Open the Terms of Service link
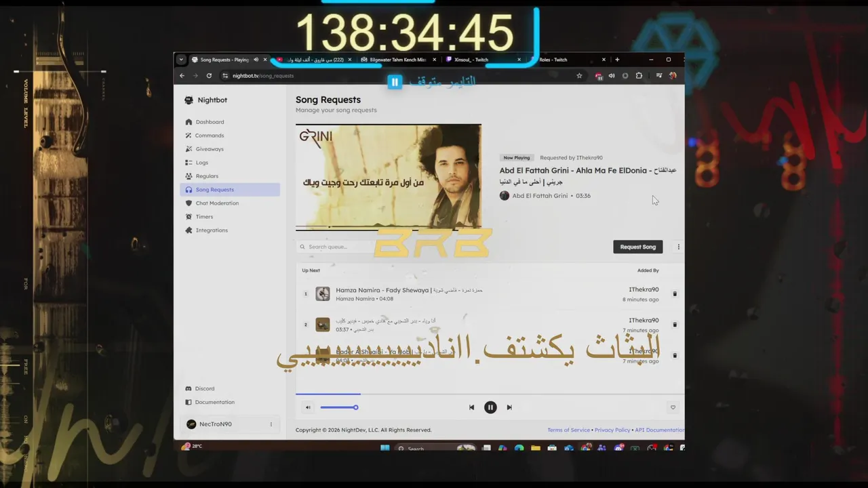 pos(568,430)
